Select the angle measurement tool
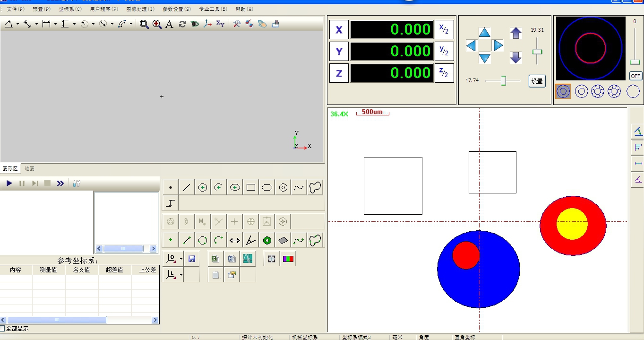644x340 pixels. tap(251, 241)
